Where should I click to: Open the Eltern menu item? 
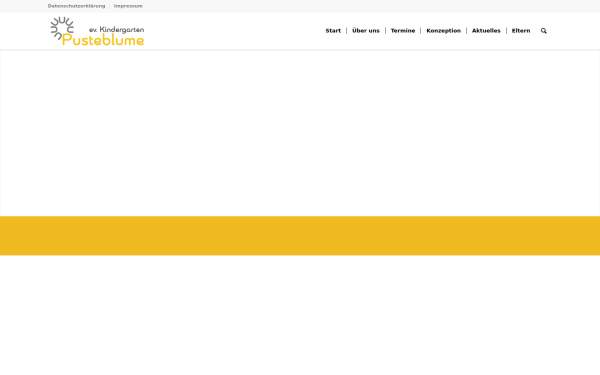click(x=521, y=31)
